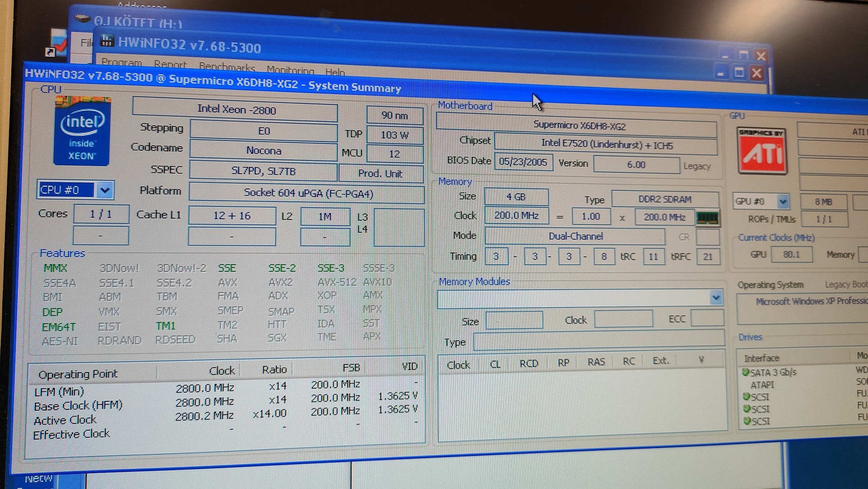This screenshot has height=489, width=868.
Task: Open the Monitoring menu
Action: pos(290,70)
